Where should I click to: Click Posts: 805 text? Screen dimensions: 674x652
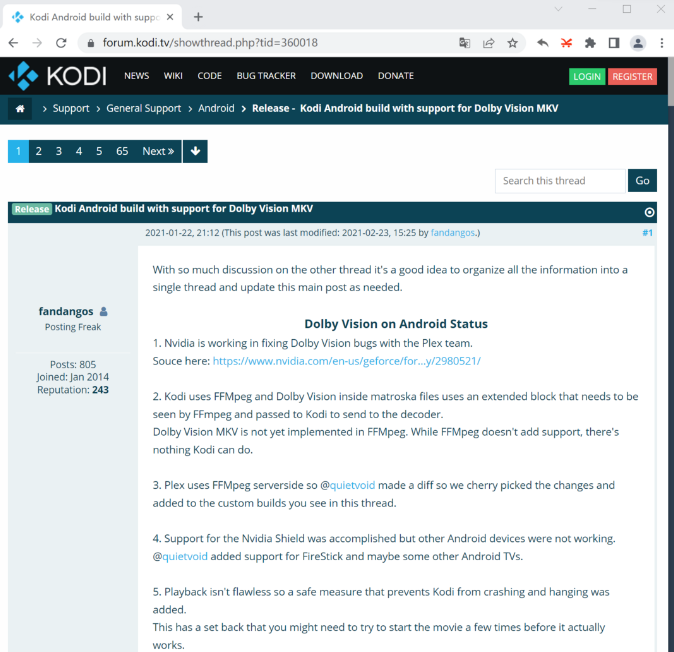tap(73, 364)
